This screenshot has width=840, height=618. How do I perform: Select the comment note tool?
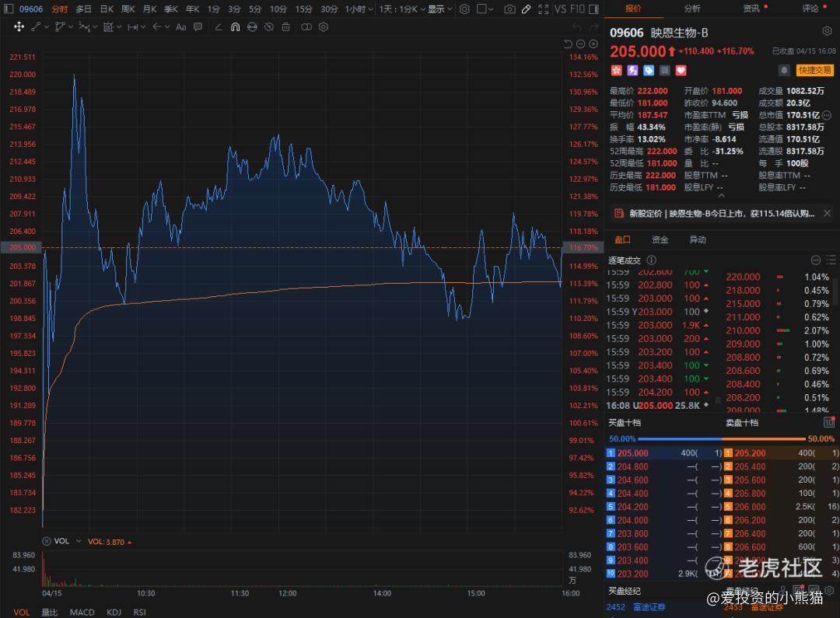point(198,26)
